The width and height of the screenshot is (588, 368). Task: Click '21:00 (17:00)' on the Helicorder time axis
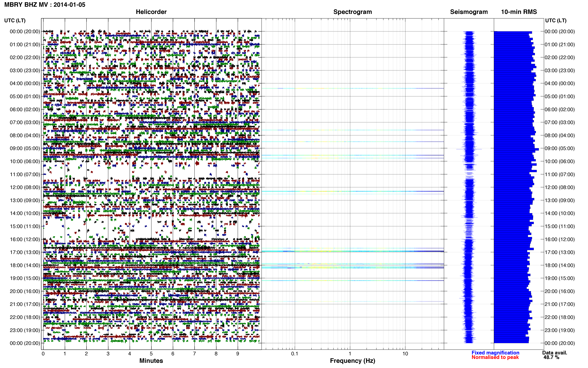[25, 304]
